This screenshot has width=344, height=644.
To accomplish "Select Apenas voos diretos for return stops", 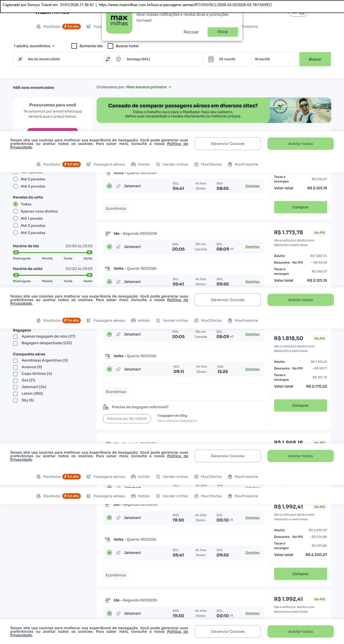I will pos(16,211).
